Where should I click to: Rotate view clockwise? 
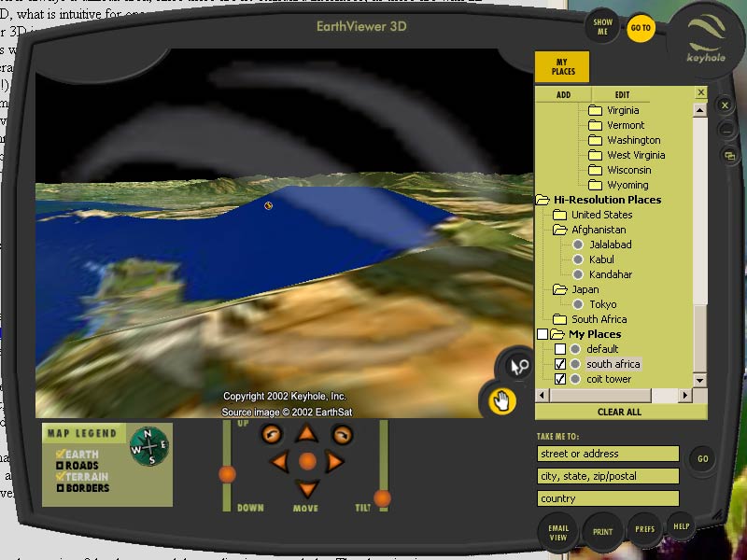point(343,434)
